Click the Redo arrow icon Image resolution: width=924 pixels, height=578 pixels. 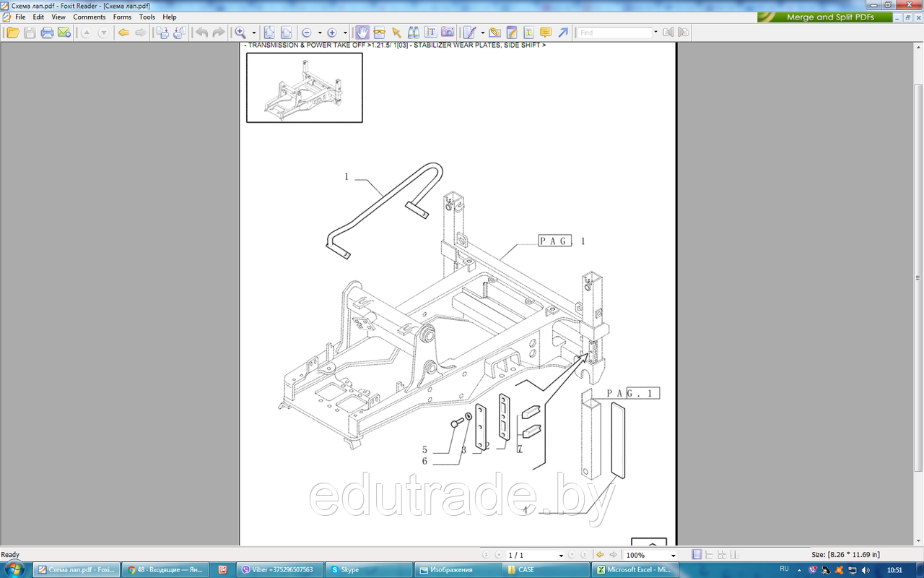[x=219, y=33]
